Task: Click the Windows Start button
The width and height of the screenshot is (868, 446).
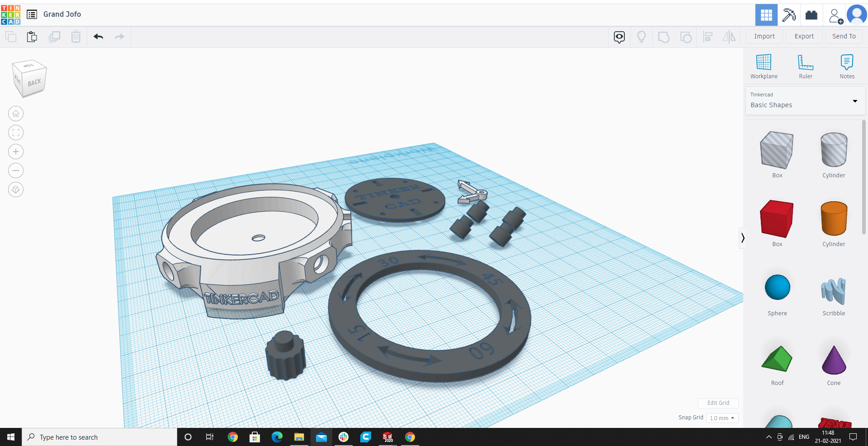Action: point(11,437)
